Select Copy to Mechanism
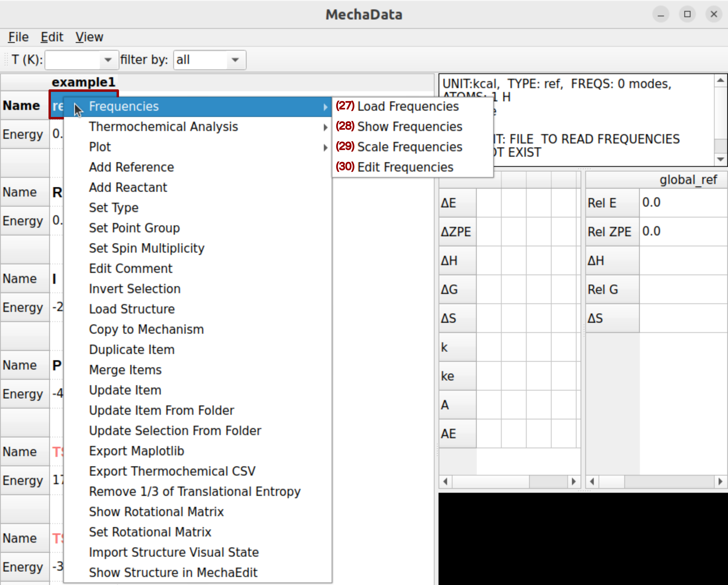 [197, 329]
